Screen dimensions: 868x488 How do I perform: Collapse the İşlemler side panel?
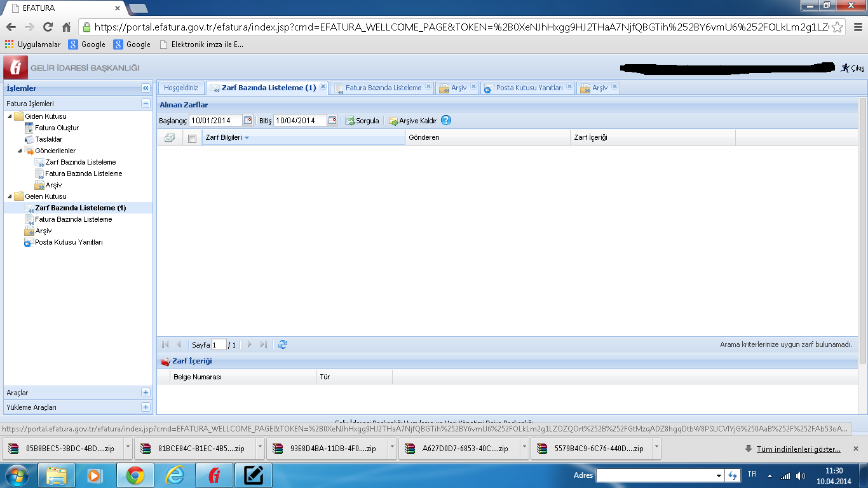tap(146, 88)
